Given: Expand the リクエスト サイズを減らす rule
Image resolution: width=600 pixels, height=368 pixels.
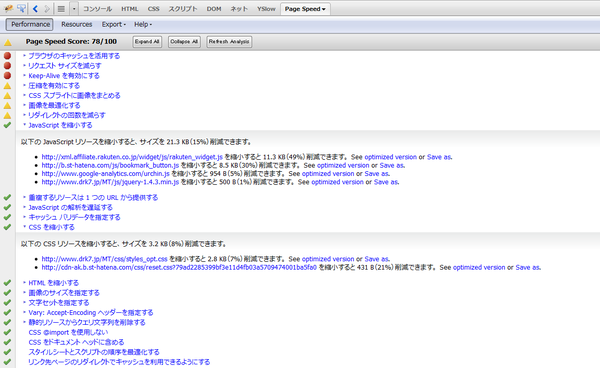Looking at the screenshot, I should click(65, 66).
